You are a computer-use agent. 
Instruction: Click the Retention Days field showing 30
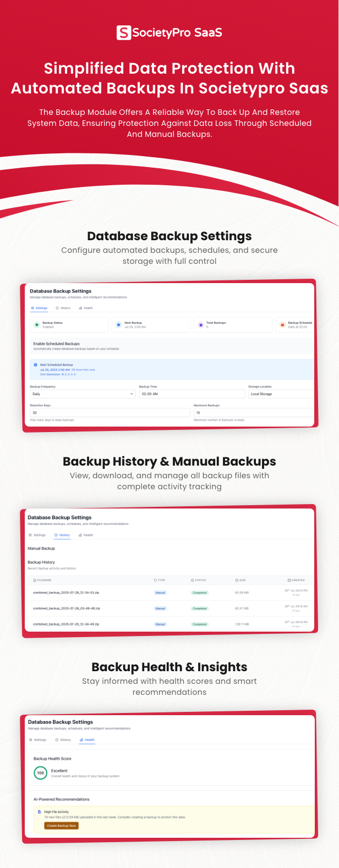click(110, 412)
